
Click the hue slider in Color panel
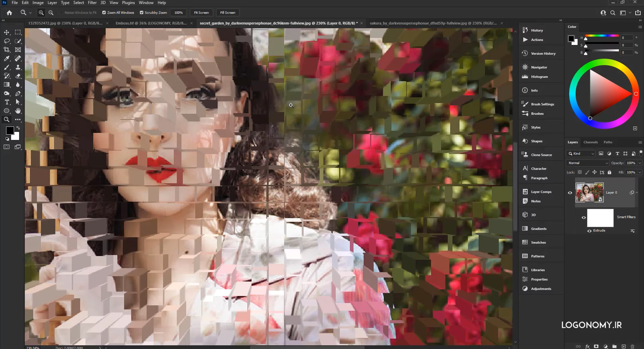point(602,36)
